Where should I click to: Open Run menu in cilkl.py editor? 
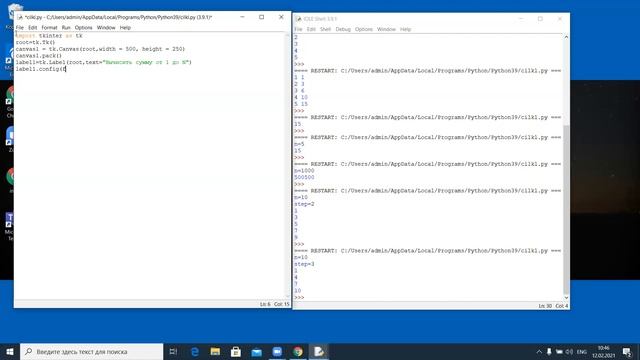(x=66, y=27)
